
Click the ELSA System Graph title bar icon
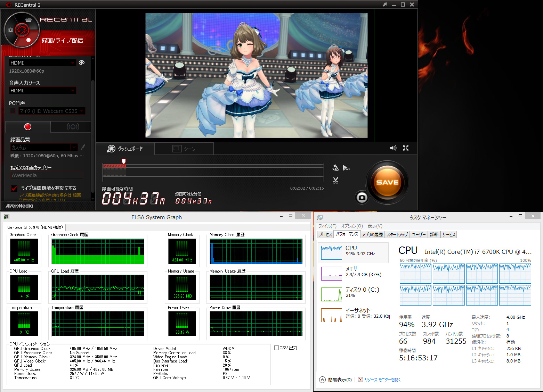[6, 217]
